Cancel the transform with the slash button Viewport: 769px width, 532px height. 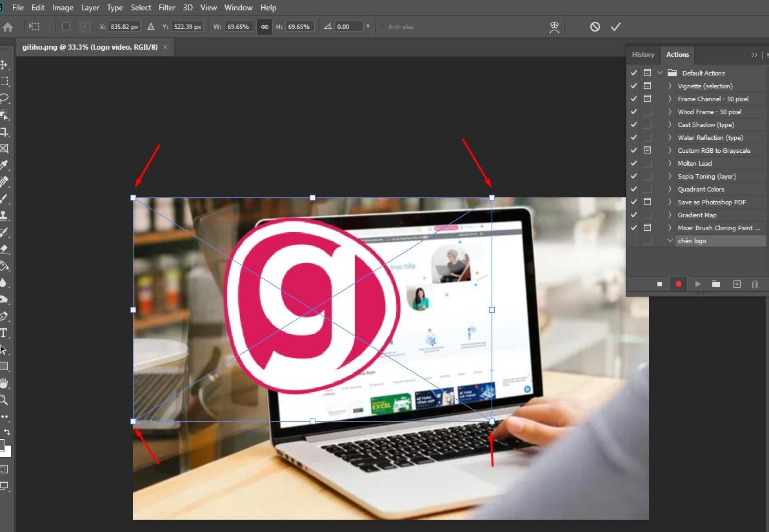(x=594, y=26)
